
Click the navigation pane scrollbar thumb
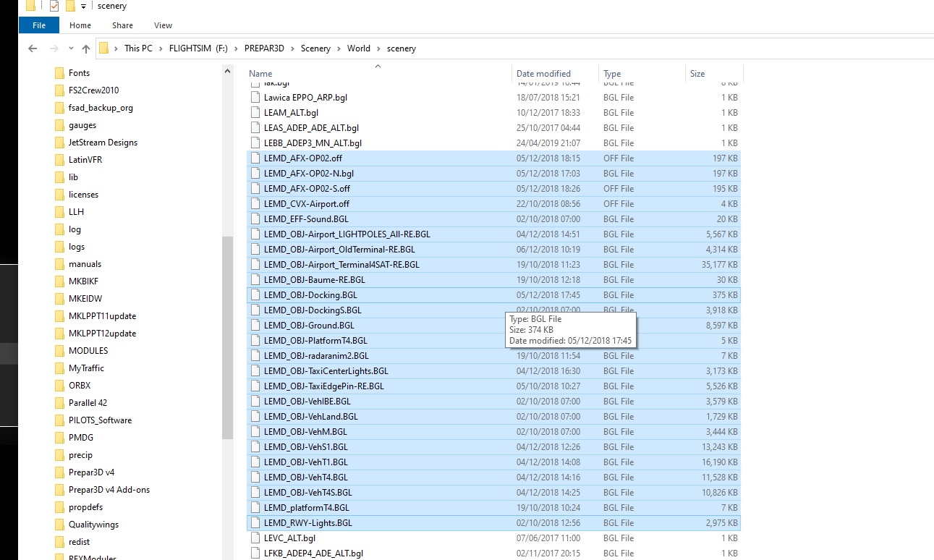click(228, 337)
